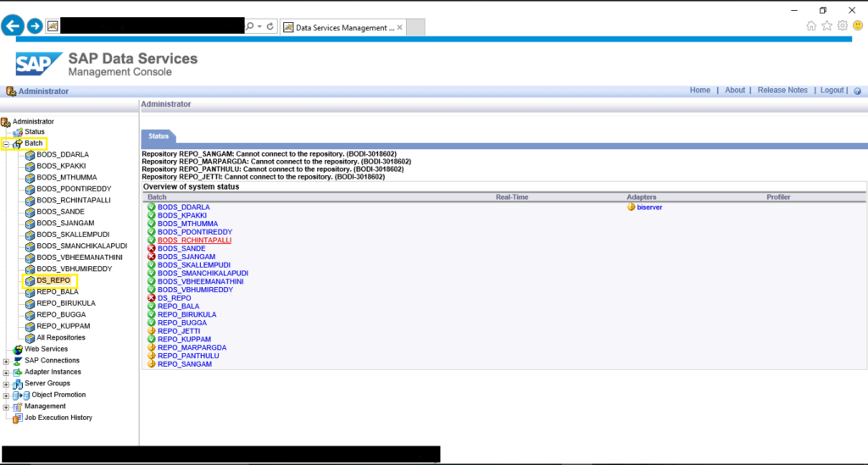Click the Web Services globe icon
The image size is (868, 465).
coord(18,350)
